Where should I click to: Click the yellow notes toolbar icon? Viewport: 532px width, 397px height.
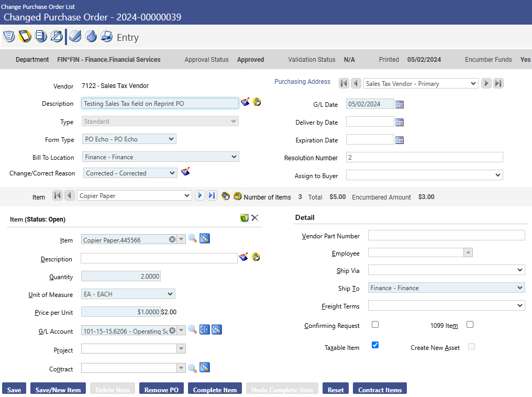pyautogui.click(x=25, y=36)
